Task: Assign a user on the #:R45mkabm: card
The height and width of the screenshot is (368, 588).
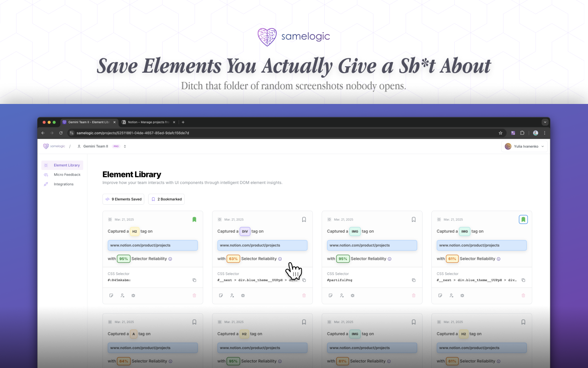Action: 122,295
